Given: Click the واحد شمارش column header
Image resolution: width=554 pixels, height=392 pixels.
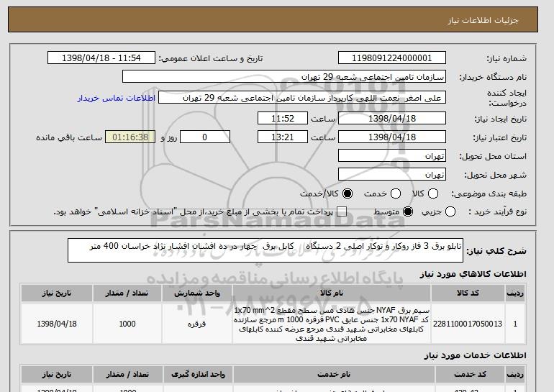Looking at the screenshot, I should pyautogui.click(x=197, y=293).
